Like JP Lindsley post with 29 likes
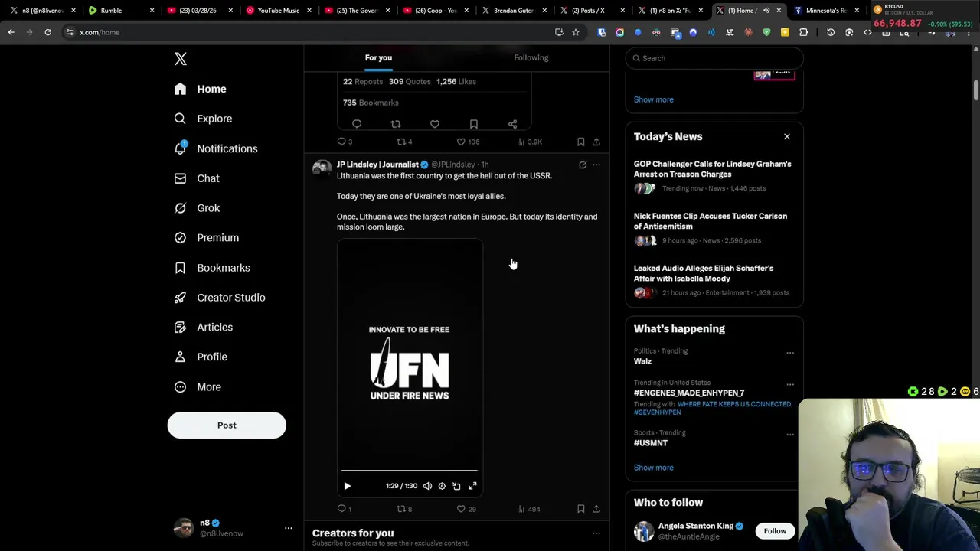 point(461,509)
